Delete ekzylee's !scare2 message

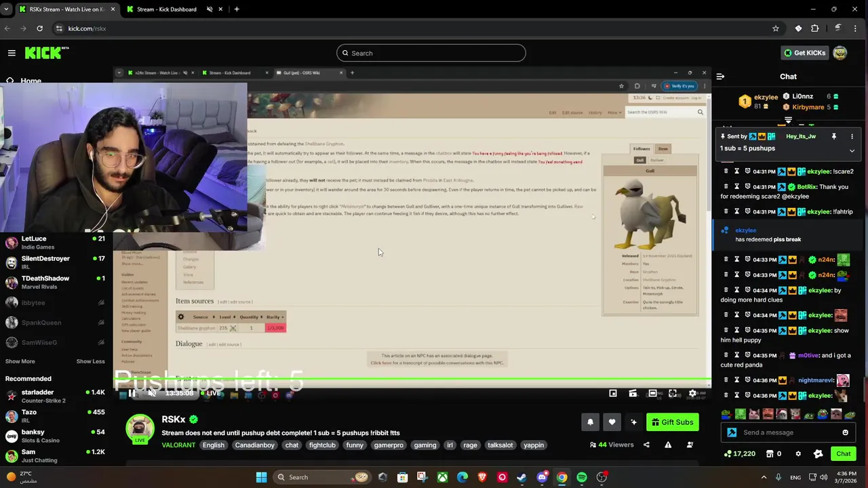pyautogui.click(x=726, y=171)
